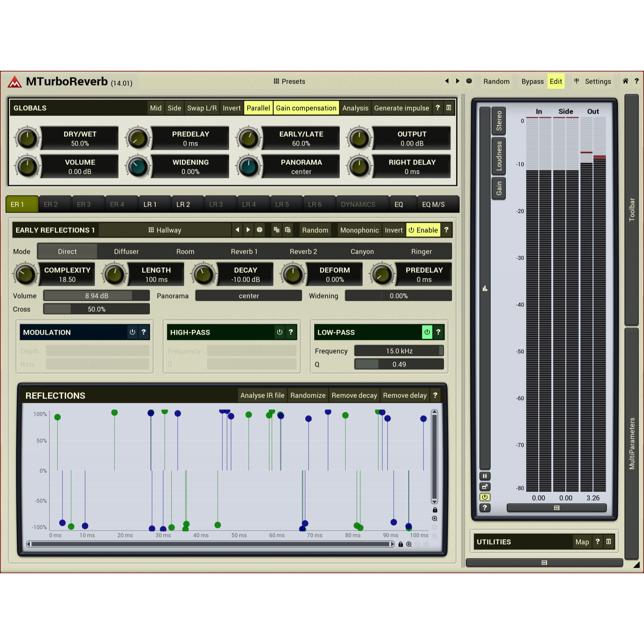The image size is (644, 644).
Task: Disable the Low-Pass filter power button
Action: 427,332
